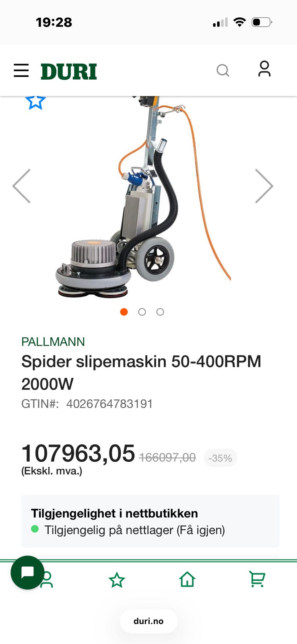
Task: Open the PALLMANN brand link
Action: click(x=53, y=342)
